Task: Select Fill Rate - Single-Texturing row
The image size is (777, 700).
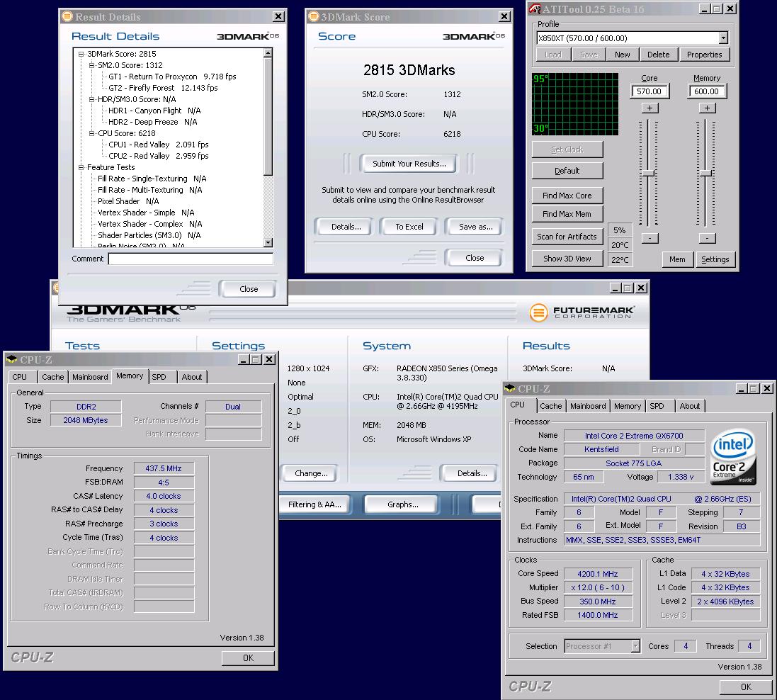Action: click(x=152, y=179)
